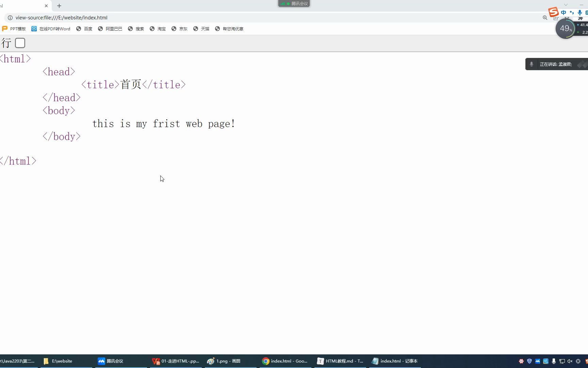Click the 49% memory usage floating ball

(566, 29)
